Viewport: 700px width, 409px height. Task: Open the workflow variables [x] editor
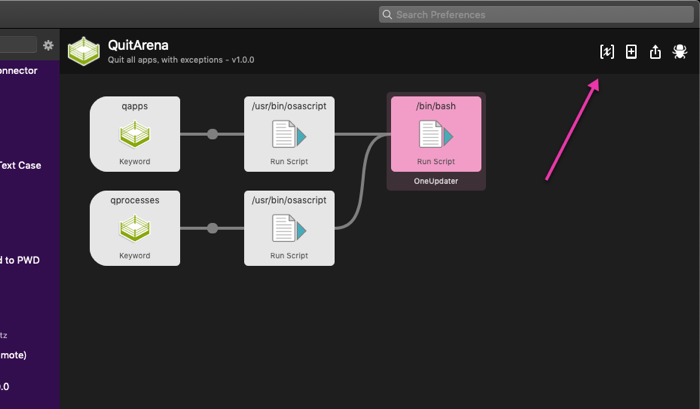tap(607, 52)
